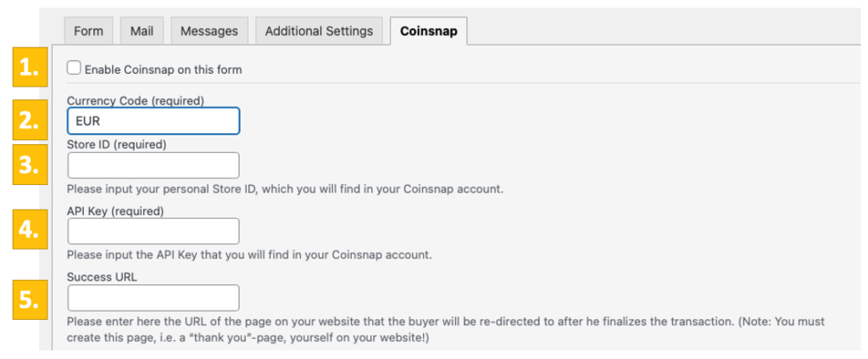The height and width of the screenshot is (359, 868).
Task: Click the yellow number 2 badge
Action: point(31,121)
